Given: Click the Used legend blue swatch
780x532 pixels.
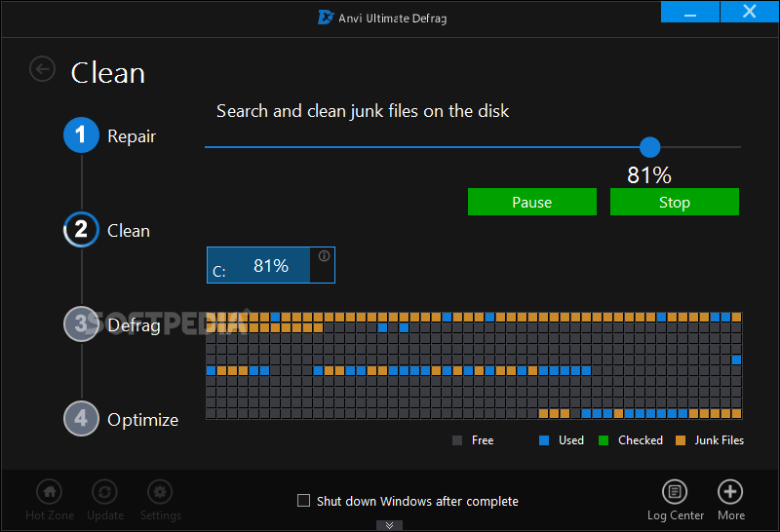Looking at the screenshot, I should pyautogui.click(x=544, y=440).
